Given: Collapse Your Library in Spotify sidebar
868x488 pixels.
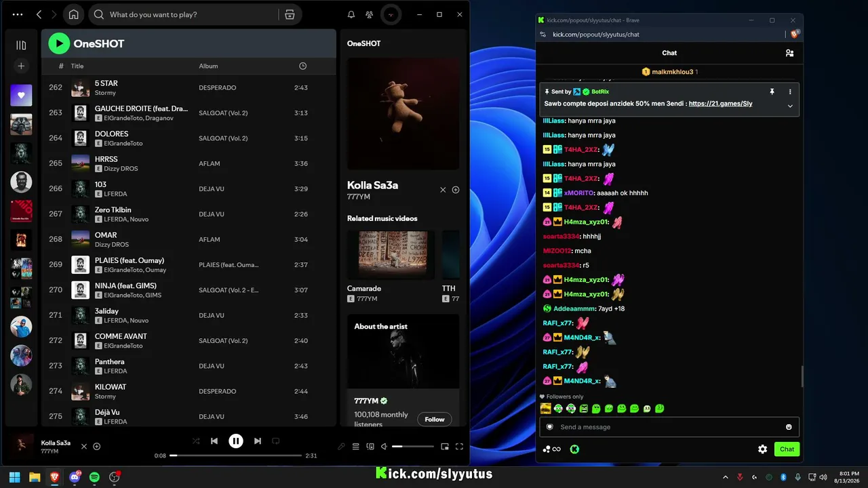Looking at the screenshot, I should point(21,45).
